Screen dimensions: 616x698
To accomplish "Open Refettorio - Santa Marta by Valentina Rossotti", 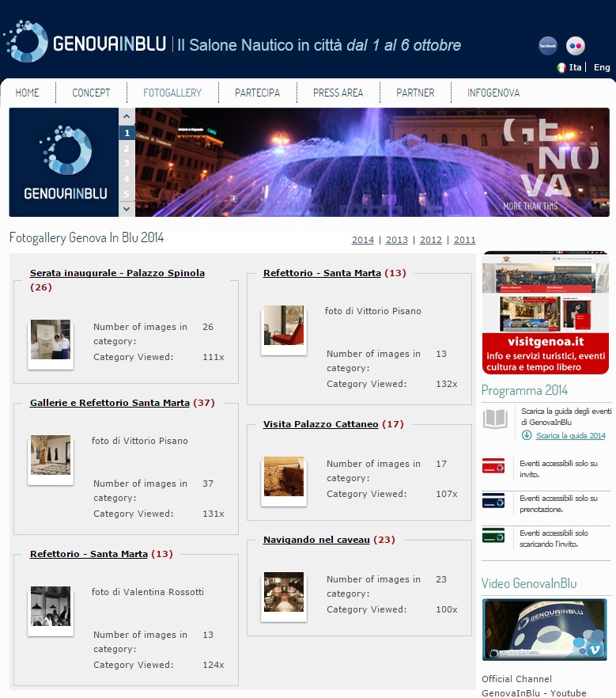I will (x=89, y=554).
